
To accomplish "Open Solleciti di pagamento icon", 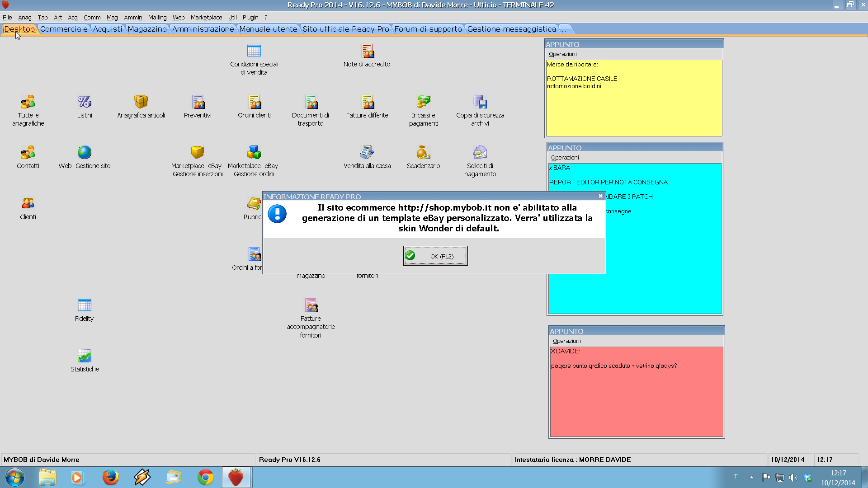I will [480, 152].
